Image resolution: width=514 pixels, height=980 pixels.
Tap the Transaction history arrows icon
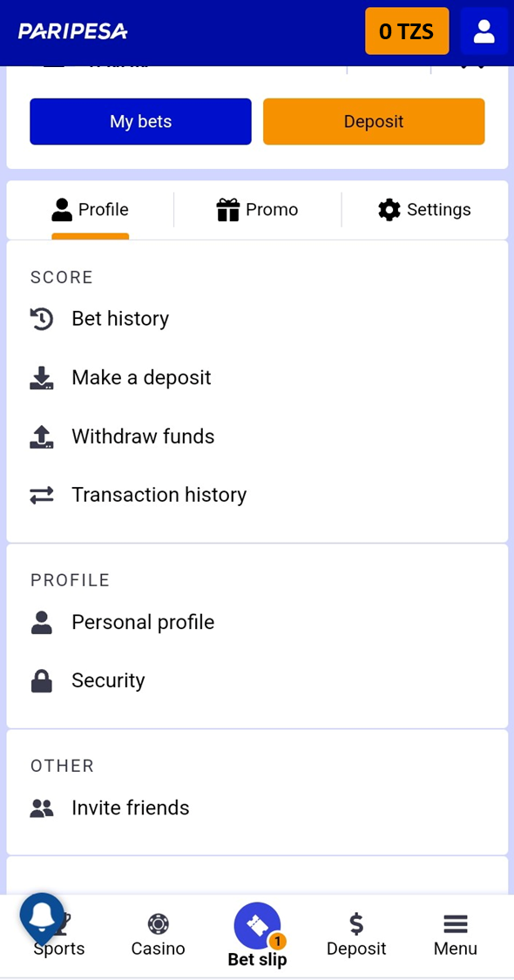click(x=42, y=495)
